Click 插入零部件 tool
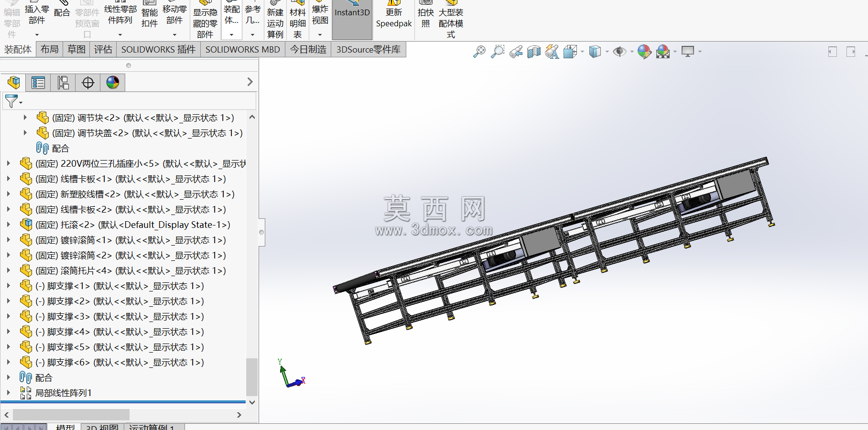This screenshot has width=868, height=430. click(x=37, y=14)
